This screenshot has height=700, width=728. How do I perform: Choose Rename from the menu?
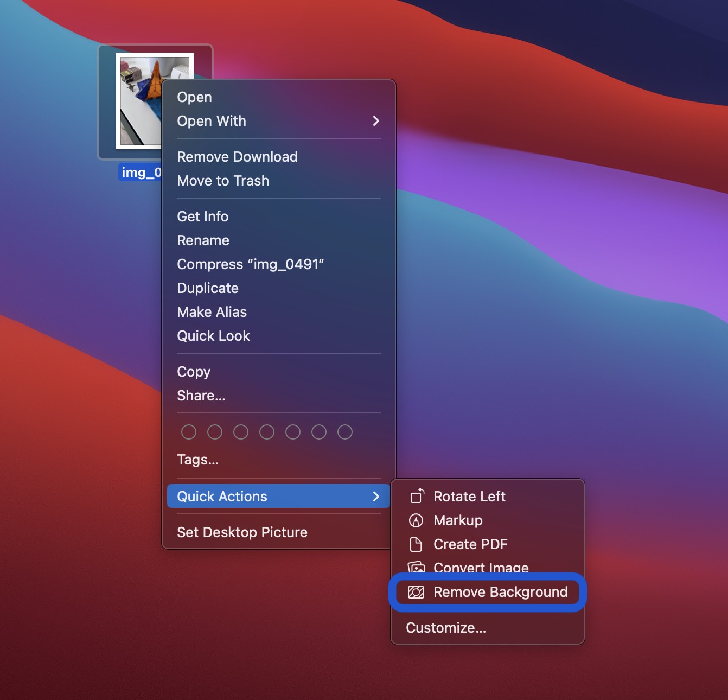coord(203,240)
